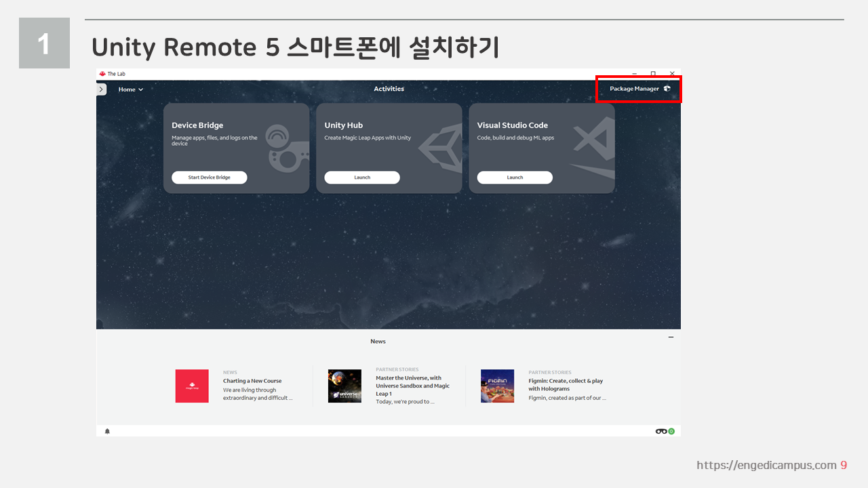Collapse the News panel
This screenshot has height=488, width=868.
[671, 337]
